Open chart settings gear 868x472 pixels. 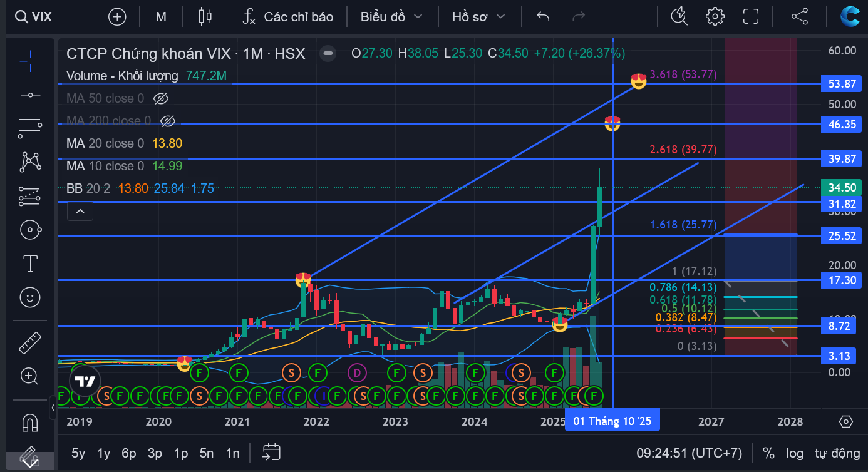tap(715, 17)
